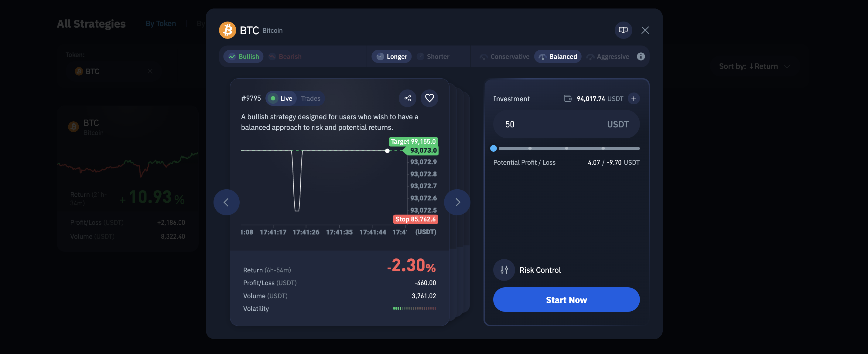Click the info icon beside Aggressive
868x354 pixels.
[641, 56]
